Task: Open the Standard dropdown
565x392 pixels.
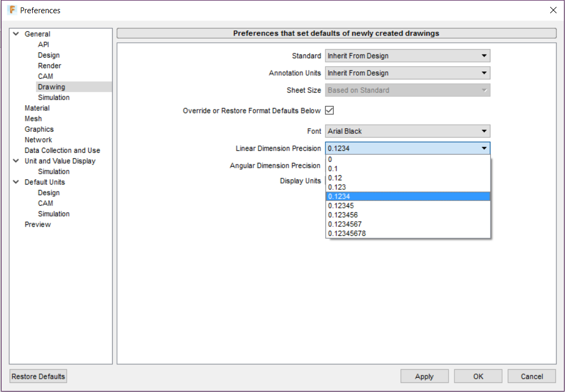Action: 483,56
